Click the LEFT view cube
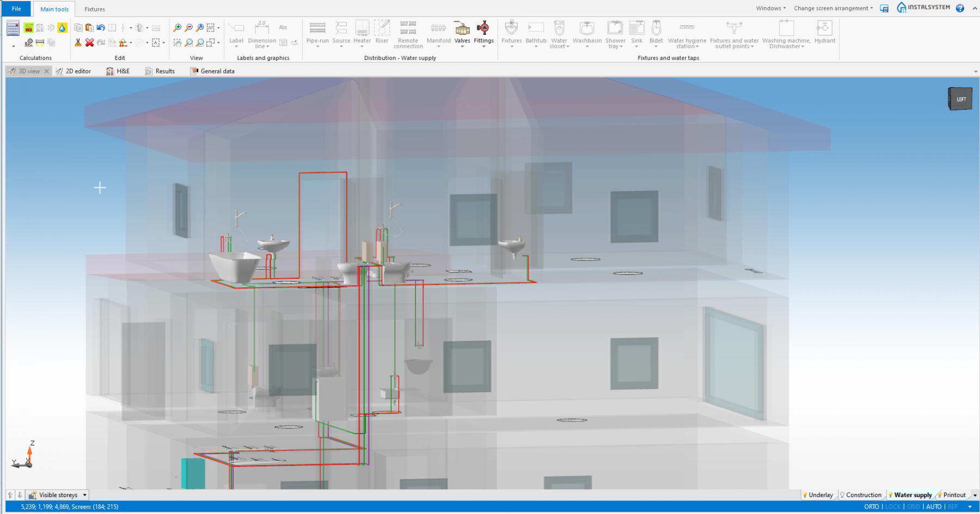 coord(960,99)
